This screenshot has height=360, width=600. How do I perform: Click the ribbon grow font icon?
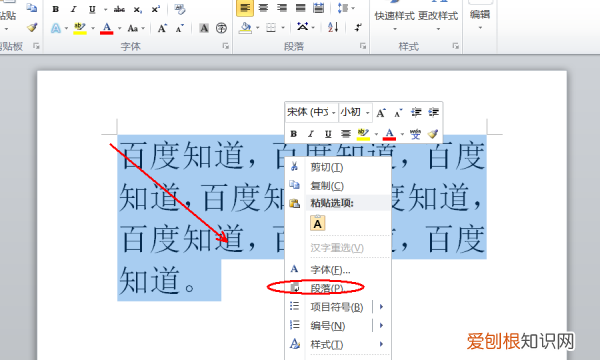[x=162, y=28]
